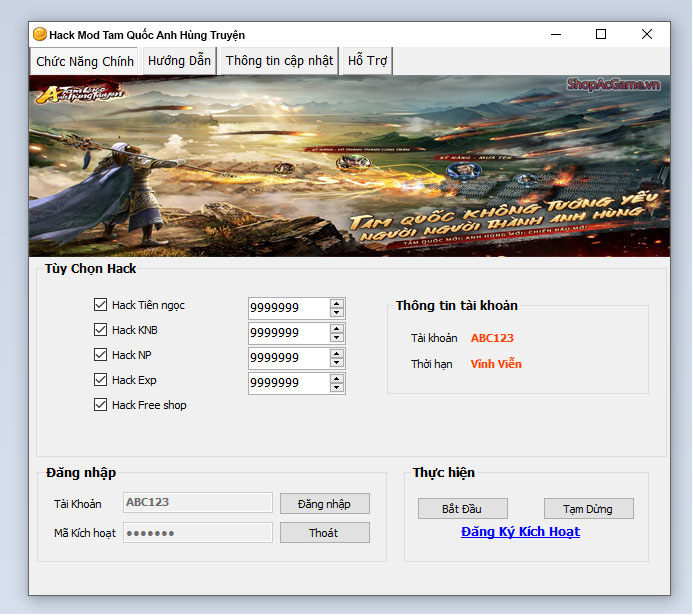Click the Thoát button

click(325, 532)
